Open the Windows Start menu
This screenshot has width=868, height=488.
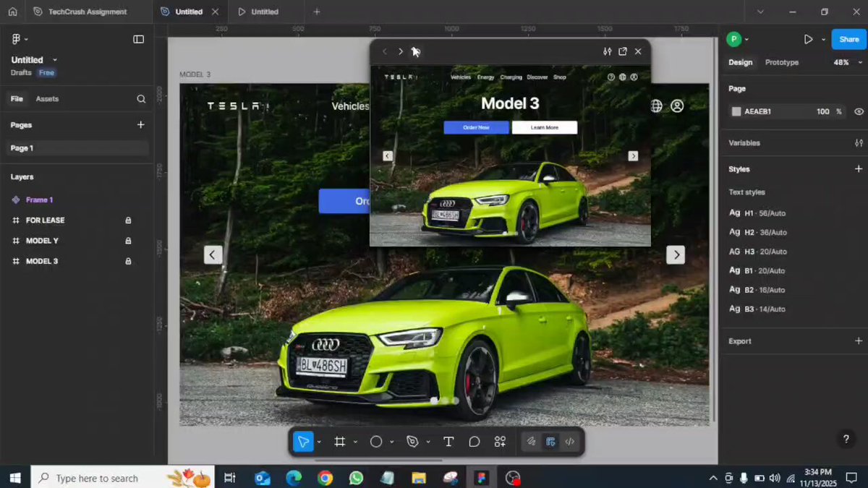15,478
